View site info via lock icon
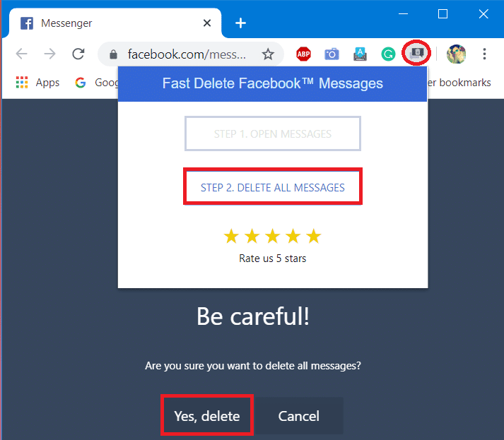 coord(113,54)
